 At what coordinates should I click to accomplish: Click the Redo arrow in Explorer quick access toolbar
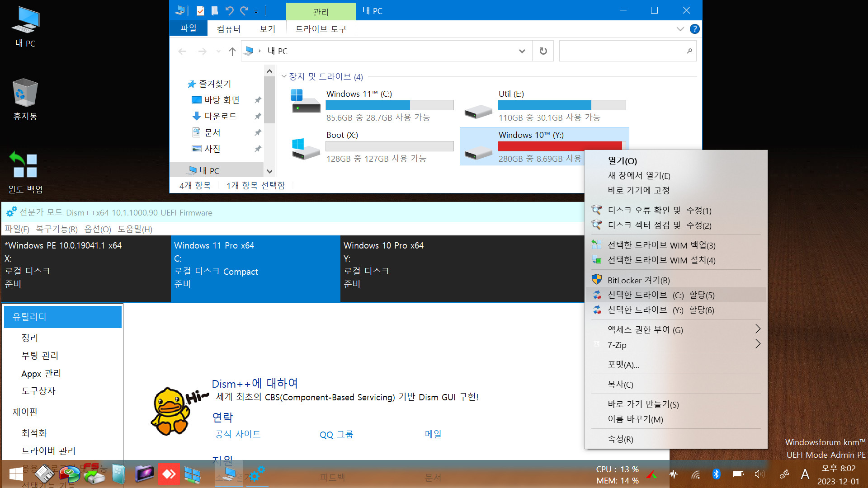pyautogui.click(x=244, y=10)
